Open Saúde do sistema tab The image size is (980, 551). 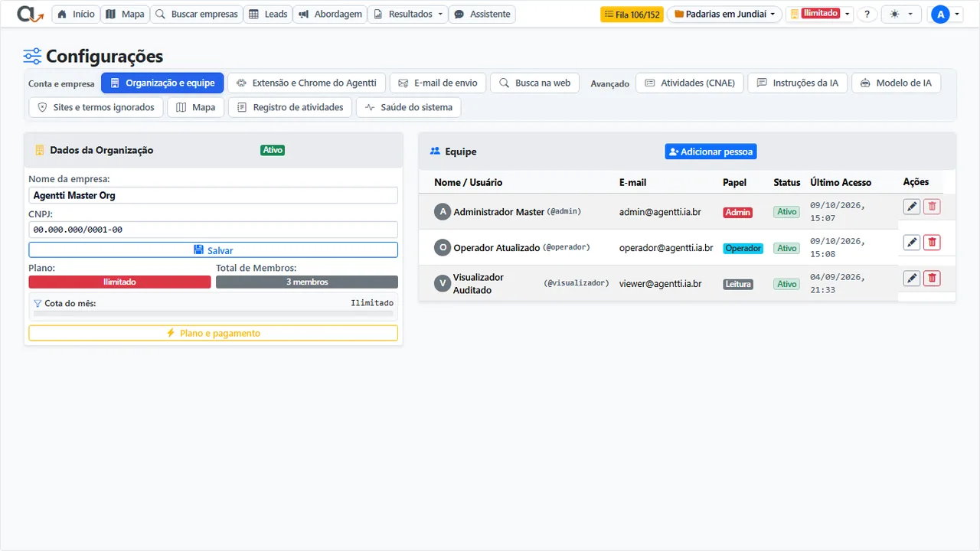pos(408,107)
